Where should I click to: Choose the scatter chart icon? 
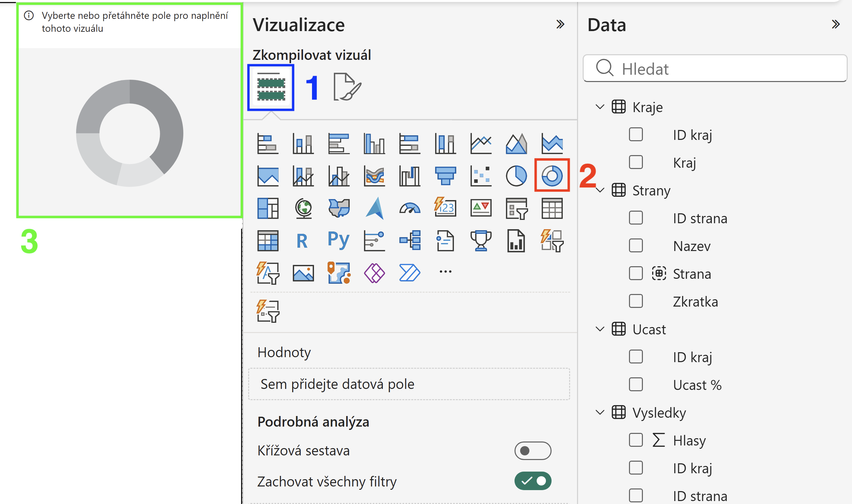481,176
